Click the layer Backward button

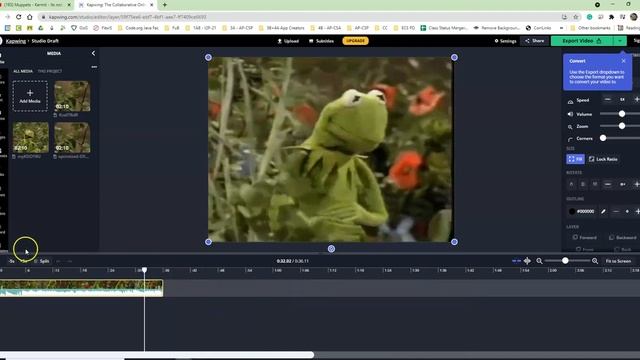pos(622,237)
